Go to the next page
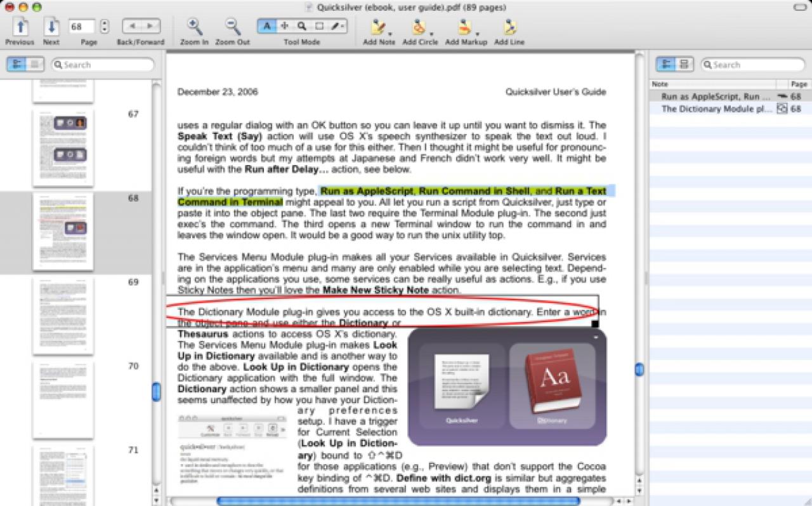This screenshot has width=812, height=506. [x=51, y=27]
